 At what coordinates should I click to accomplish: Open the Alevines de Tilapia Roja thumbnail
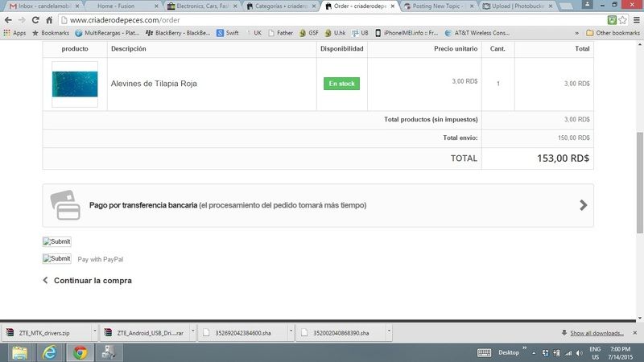[75, 84]
